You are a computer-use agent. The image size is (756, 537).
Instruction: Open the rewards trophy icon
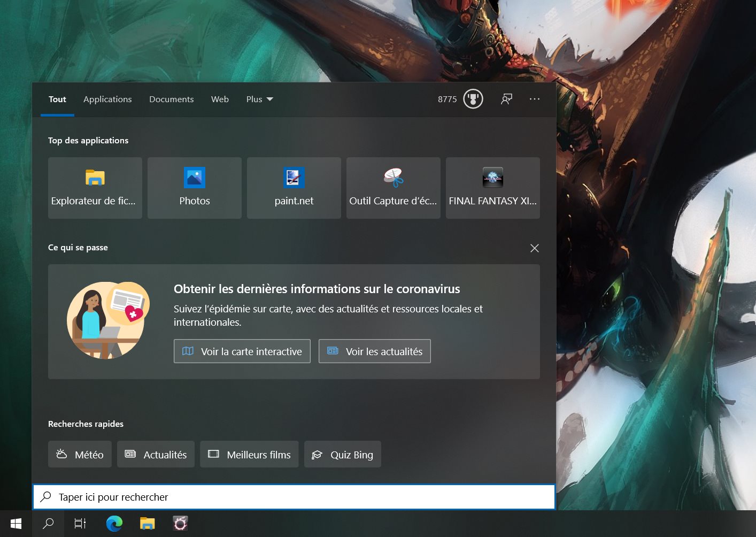click(473, 99)
